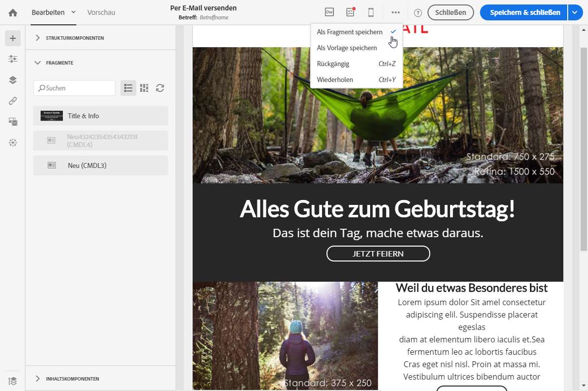This screenshot has width=588, height=391.
Task: Click the bottom-left tree list icon
Action: coord(13,381)
